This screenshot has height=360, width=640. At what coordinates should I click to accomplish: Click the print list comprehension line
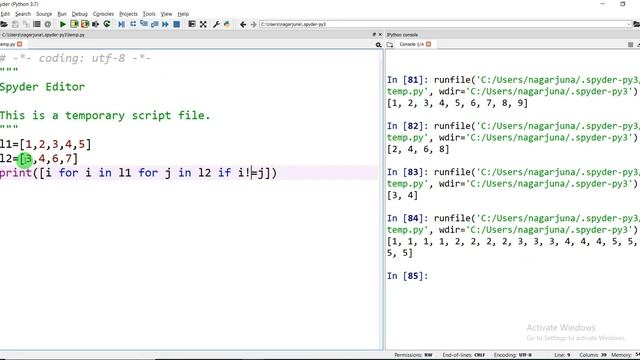(x=138, y=173)
